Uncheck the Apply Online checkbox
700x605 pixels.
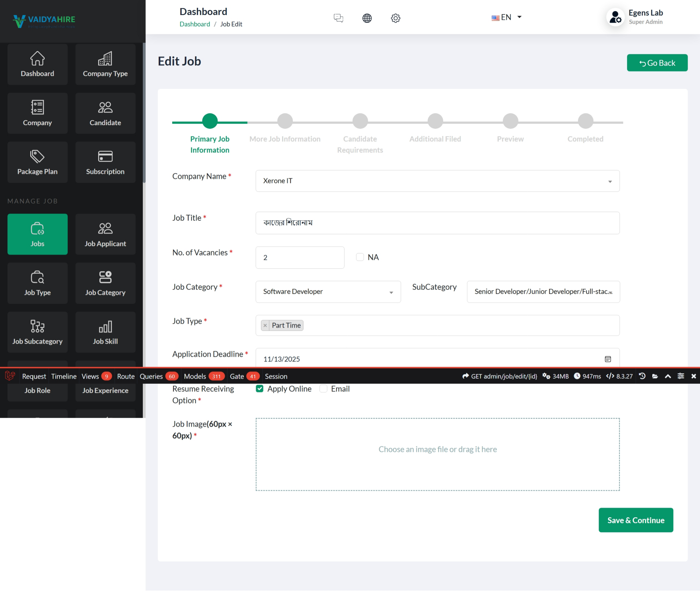click(260, 389)
